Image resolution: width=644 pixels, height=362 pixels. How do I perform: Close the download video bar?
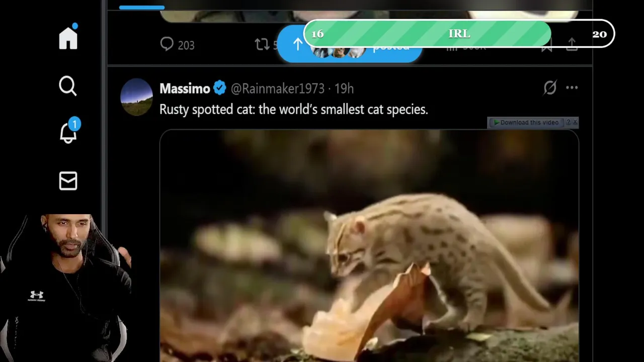coord(575,122)
